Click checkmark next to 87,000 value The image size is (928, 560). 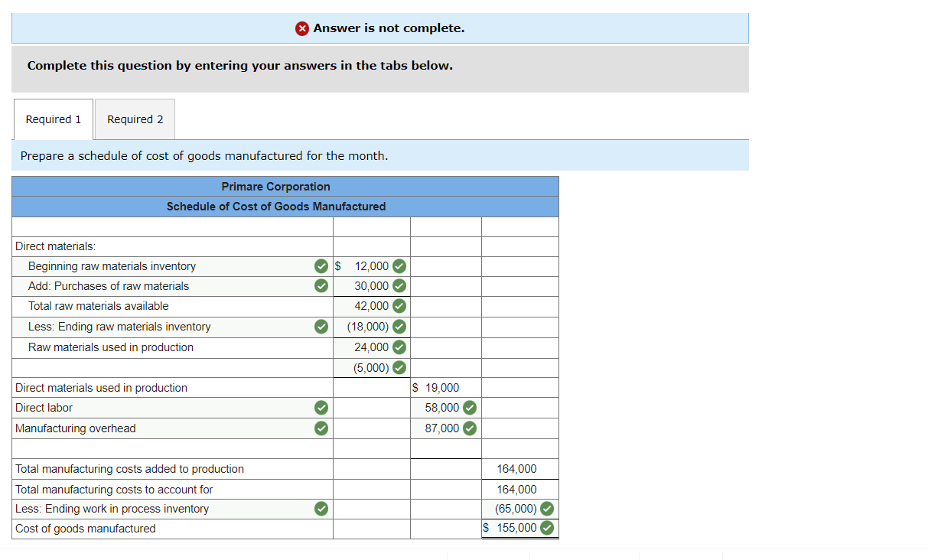click(470, 428)
